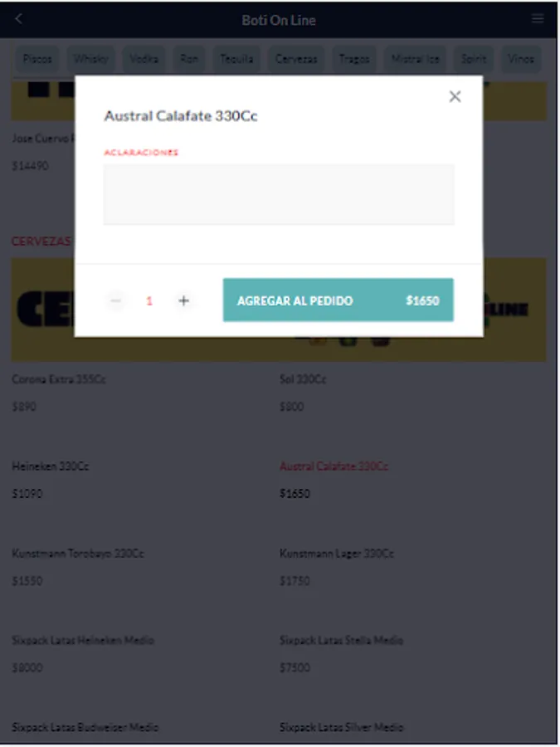Go to the Tequila category tab
Image resolution: width=560 pixels, height=747 pixels.
pos(236,59)
